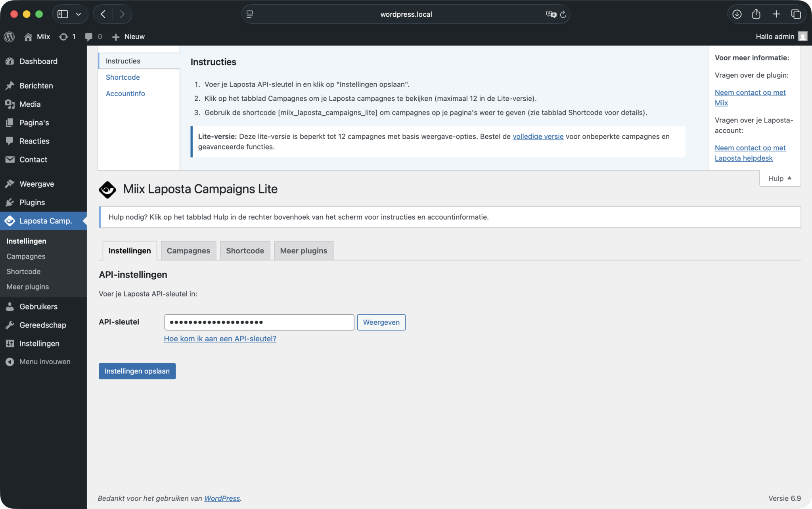Screen dimensions: 812x509
Task: Follow the volledige versie link
Action: 538,136
